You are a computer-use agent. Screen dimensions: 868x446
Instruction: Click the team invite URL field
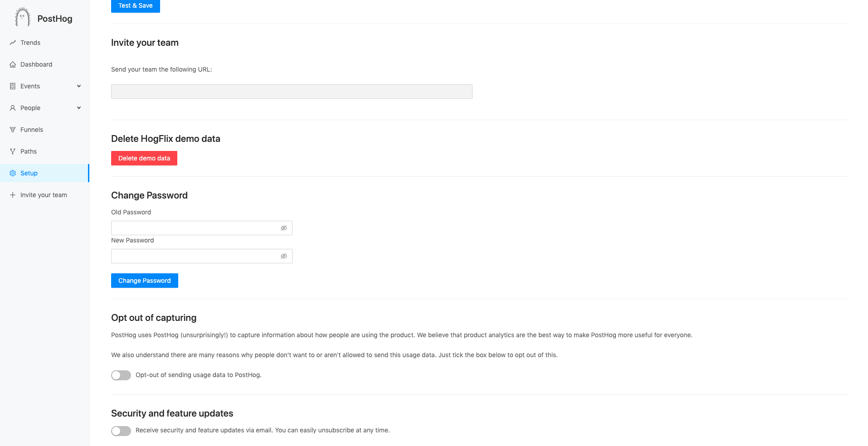pyautogui.click(x=292, y=92)
